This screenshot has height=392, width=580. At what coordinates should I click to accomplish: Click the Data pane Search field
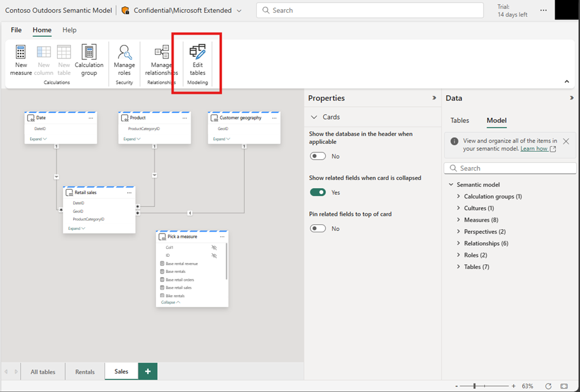510,168
